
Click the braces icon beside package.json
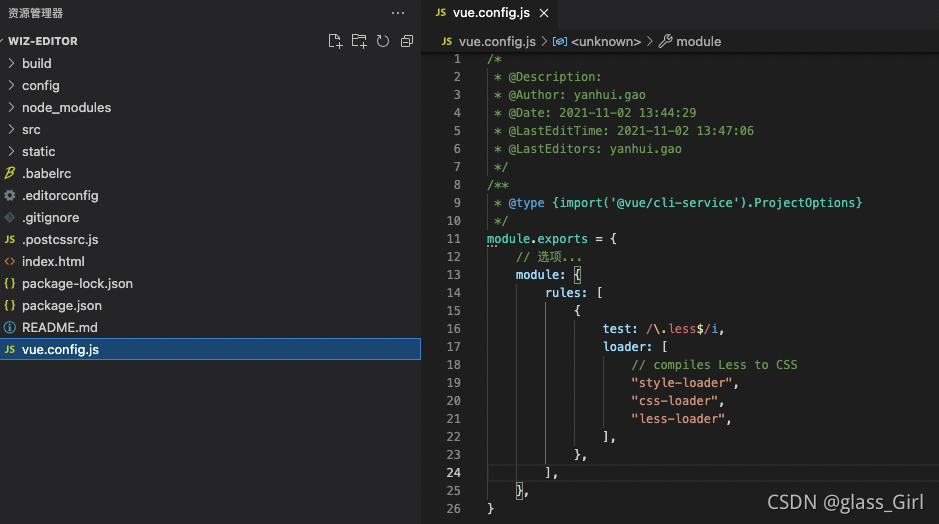(x=10, y=305)
